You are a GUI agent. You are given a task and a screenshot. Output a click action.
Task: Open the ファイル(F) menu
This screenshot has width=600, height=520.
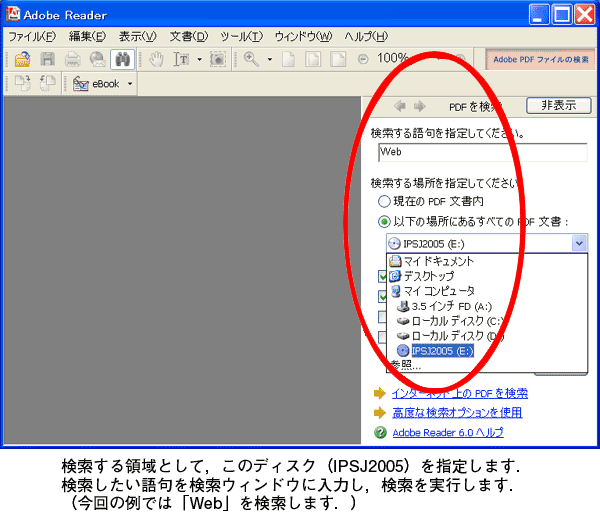coord(32,37)
